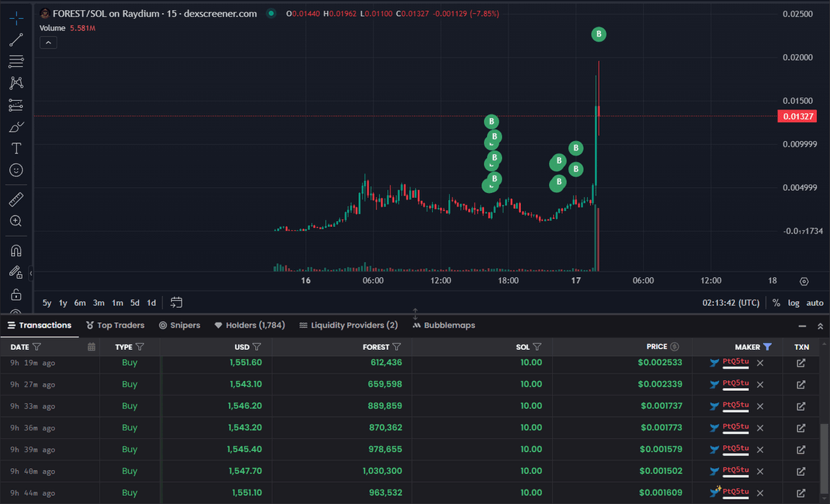Toggle the magnet snap mode
The height and width of the screenshot is (504, 830).
point(16,250)
